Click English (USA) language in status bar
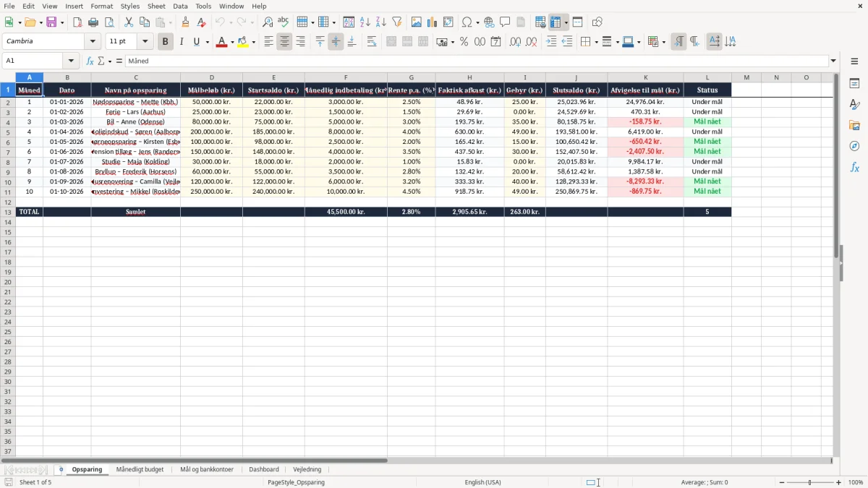This screenshot has height=488, width=868. (x=482, y=482)
